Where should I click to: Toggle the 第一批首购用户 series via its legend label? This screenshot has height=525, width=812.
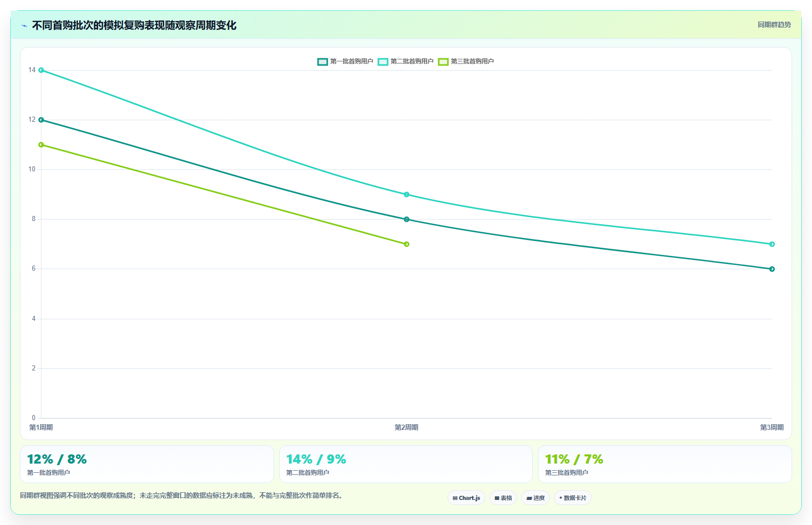click(352, 61)
